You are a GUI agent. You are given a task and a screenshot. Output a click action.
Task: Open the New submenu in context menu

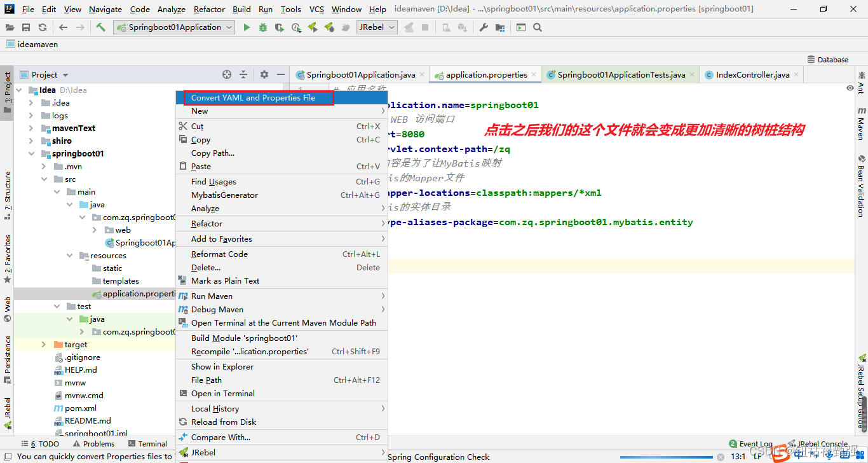point(281,111)
